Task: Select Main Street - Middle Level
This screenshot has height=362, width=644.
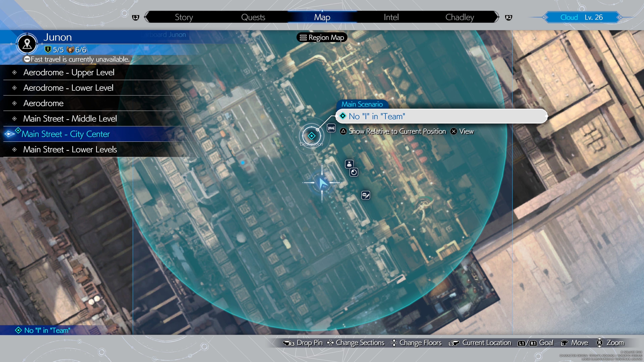Action: 100,119
